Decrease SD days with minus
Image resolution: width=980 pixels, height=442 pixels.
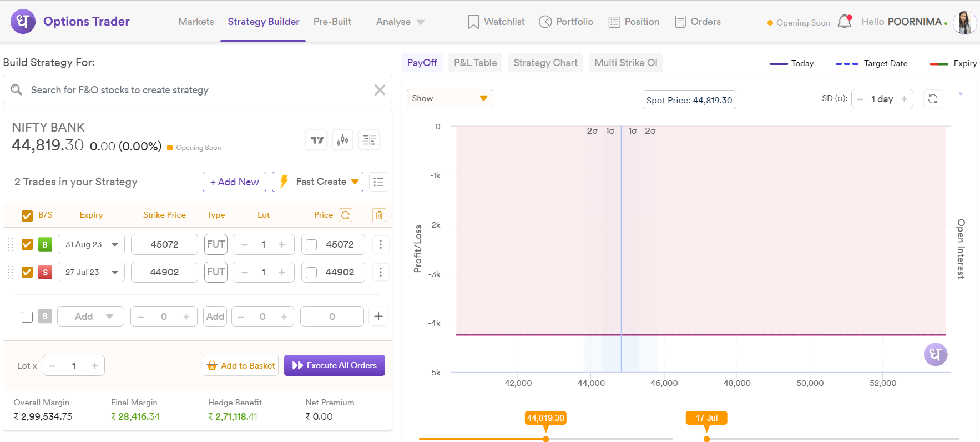pos(860,99)
